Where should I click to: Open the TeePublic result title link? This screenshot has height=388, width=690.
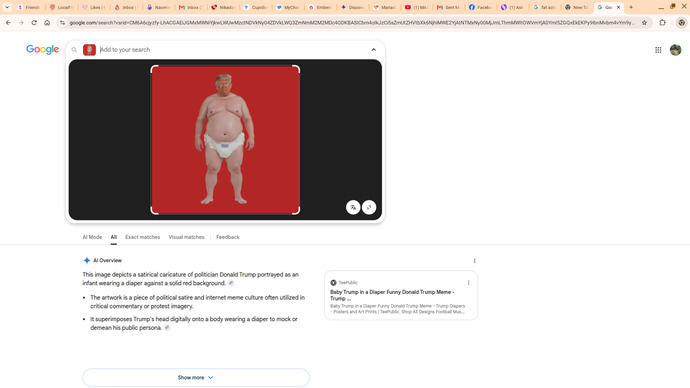[x=392, y=295]
